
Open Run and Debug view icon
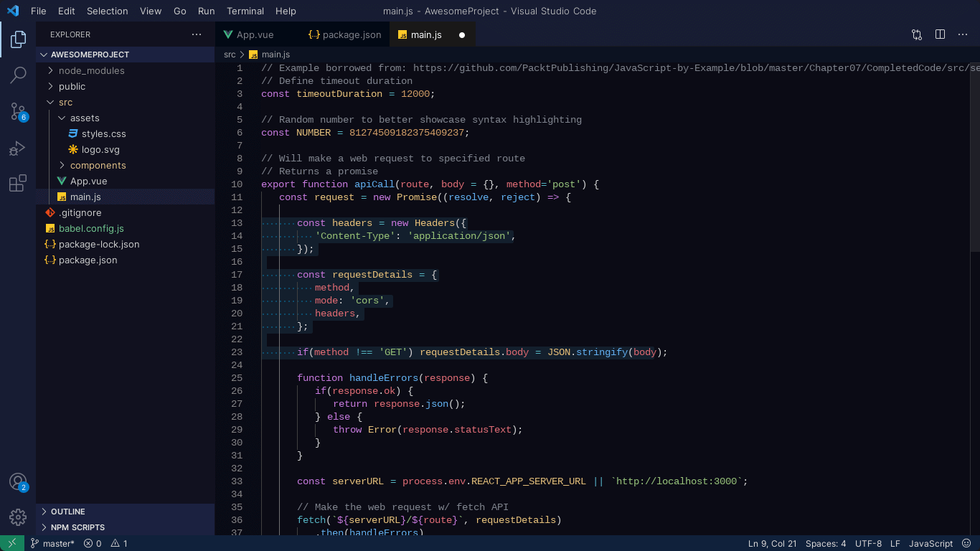[x=18, y=148]
